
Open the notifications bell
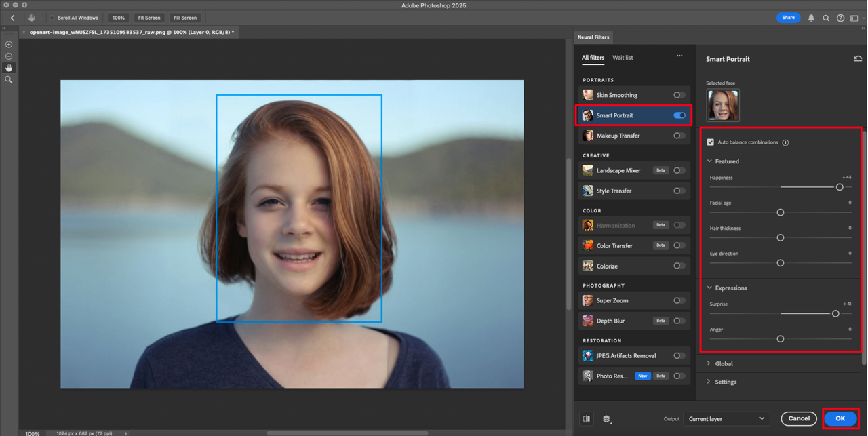[811, 18]
